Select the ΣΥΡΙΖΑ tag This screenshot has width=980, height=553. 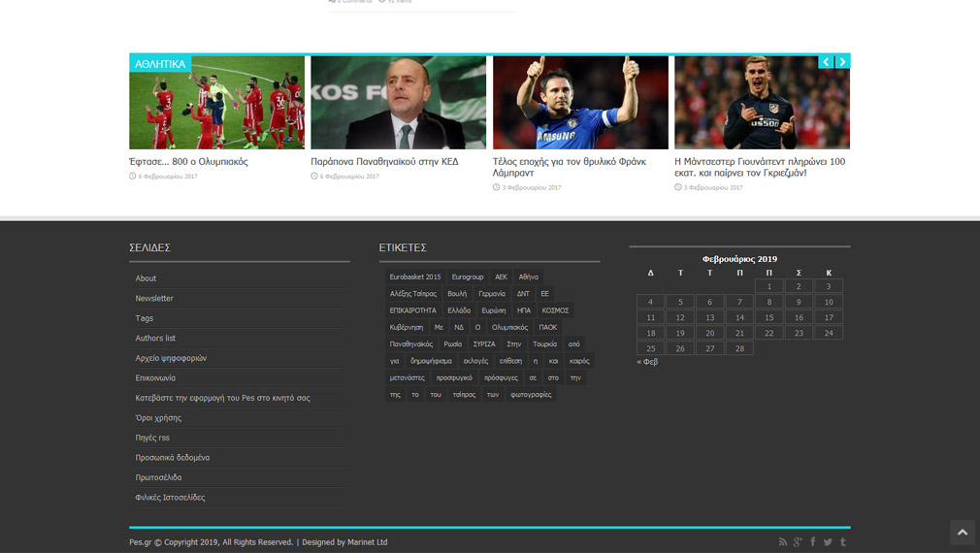484,343
